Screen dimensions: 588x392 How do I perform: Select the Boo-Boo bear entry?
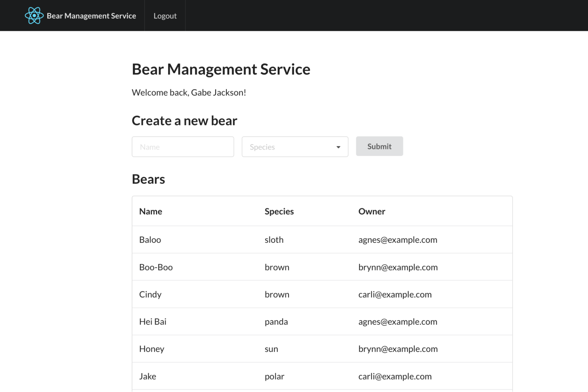point(156,267)
